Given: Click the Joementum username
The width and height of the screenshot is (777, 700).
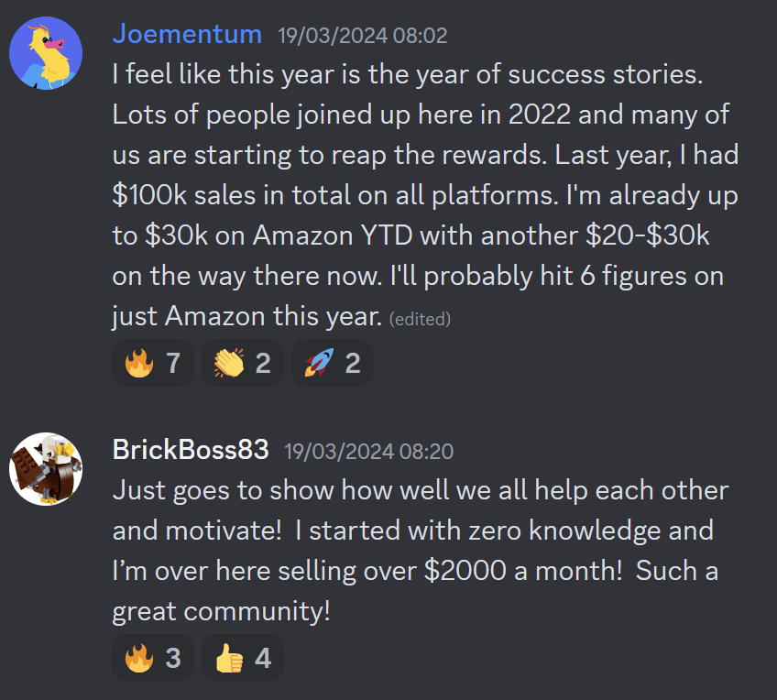Looking at the screenshot, I should pos(189,35).
